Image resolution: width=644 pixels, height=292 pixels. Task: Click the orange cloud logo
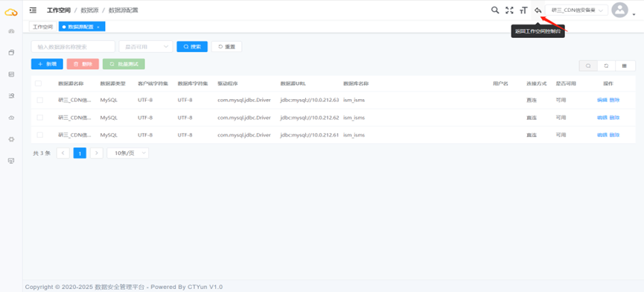[11, 13]
